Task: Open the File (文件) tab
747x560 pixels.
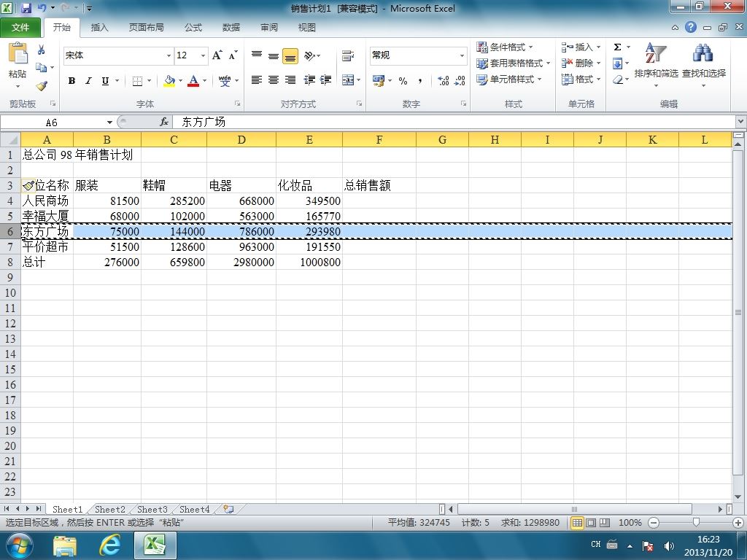Action: click(20, 28)
